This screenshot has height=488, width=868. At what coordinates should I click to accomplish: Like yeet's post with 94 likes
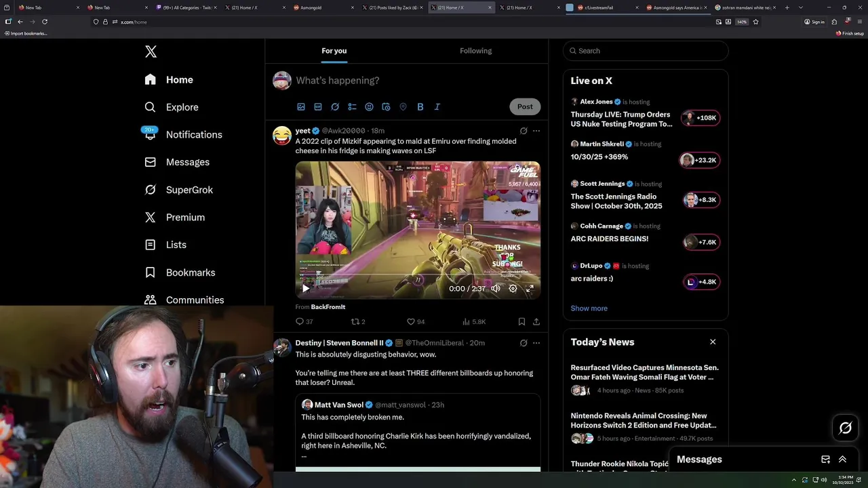416,322
